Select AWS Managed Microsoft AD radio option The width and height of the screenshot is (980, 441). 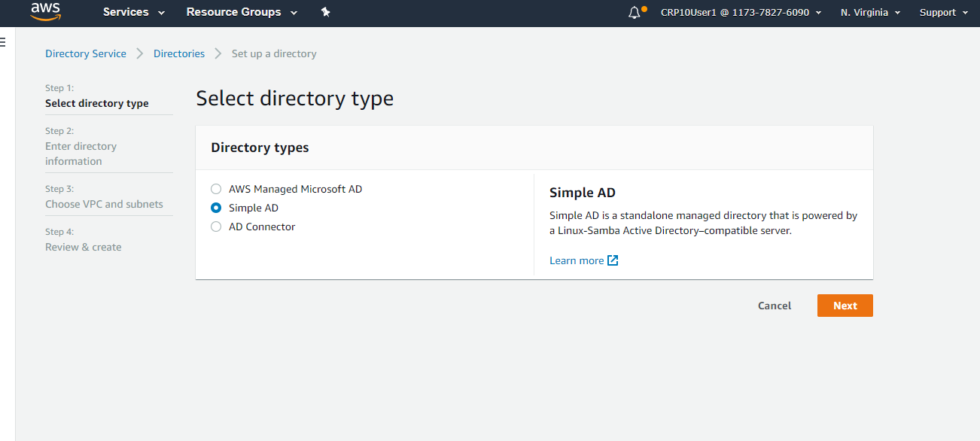point(216,189)
